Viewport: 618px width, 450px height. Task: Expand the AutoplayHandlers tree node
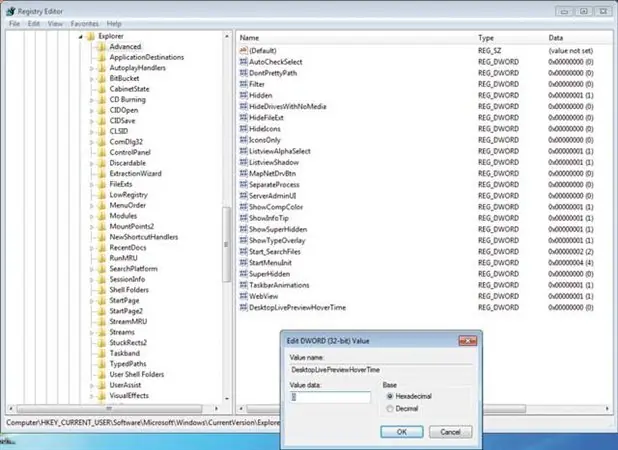[x=91, y=68]
